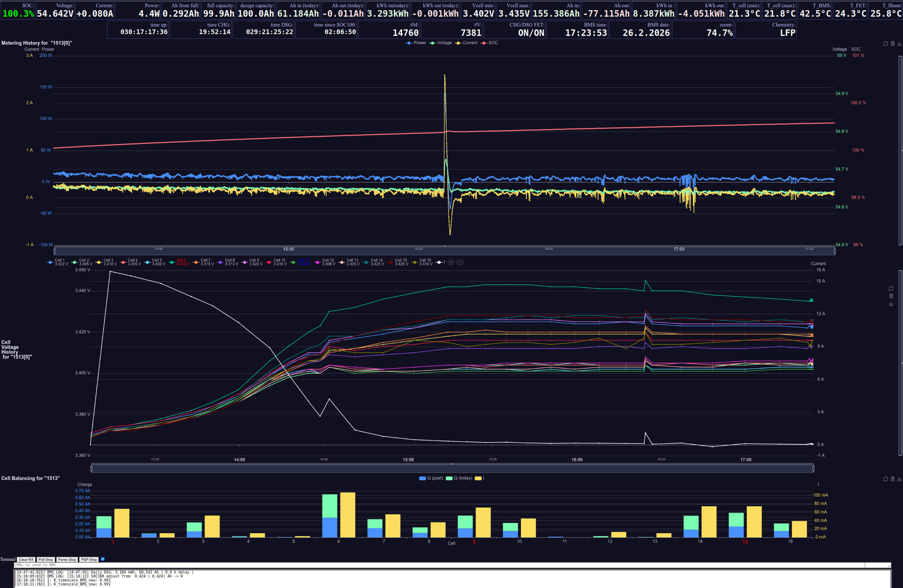
Task: Open the Cell Balancing data view icon
Action: coord(893,479)
